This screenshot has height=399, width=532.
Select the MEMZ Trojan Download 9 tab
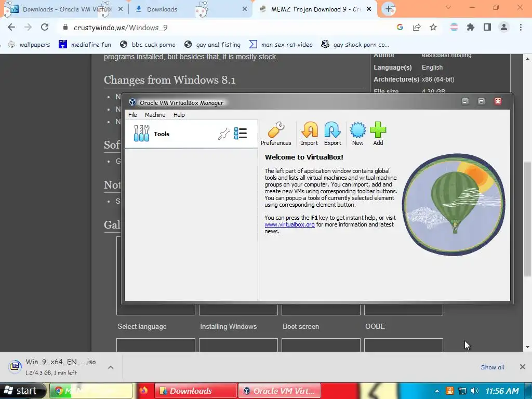pyautogui.click(x=311, y=9)
